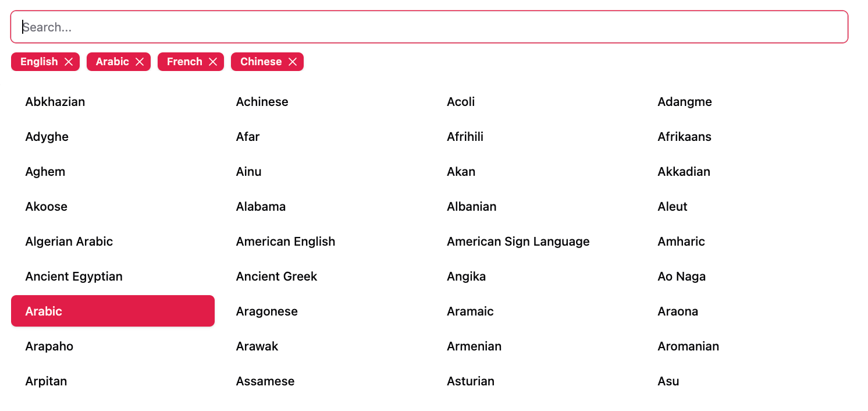Select Algerian Arabic option
This screenshot has width=868, height=411.
click(113, 241)
